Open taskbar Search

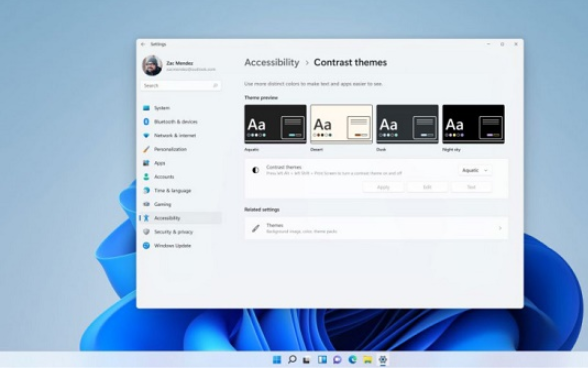tap(292, 360)
